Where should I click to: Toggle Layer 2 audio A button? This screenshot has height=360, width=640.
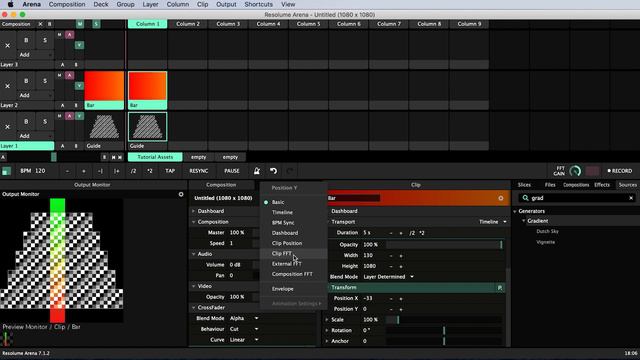(x=69, y=76)
